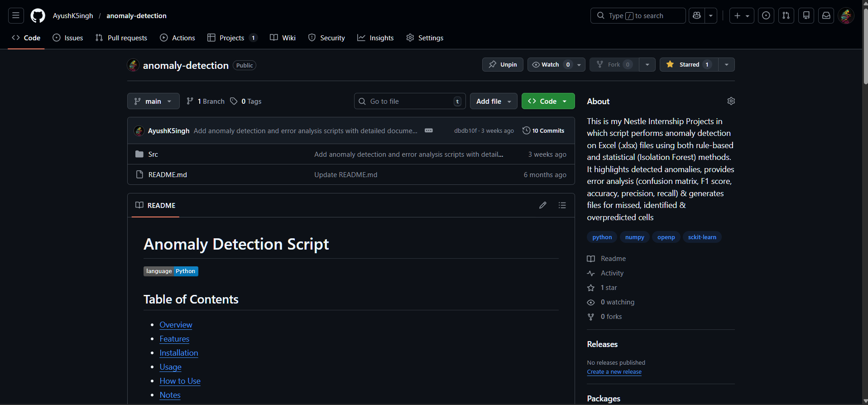Open the Copilot icon in header
The width and height of the screenshot is (868, 405).
click(697, 16)
